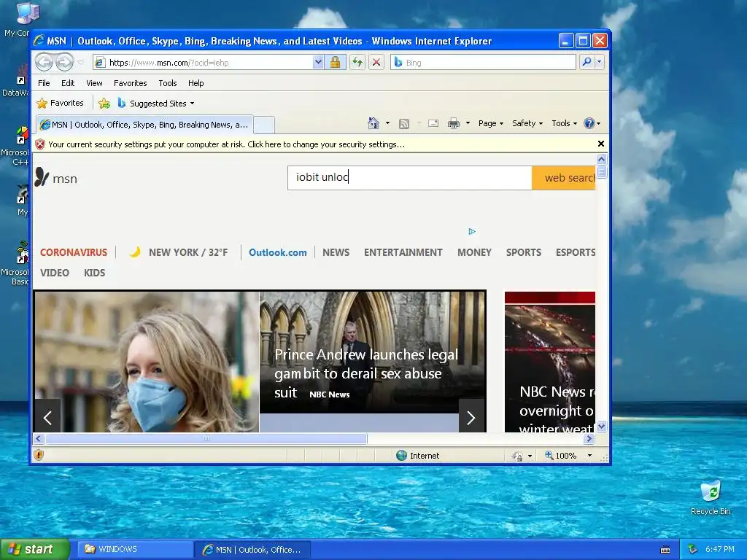Viewport: 747px width, 560px height.
Task: Open the Tools menu in menu bar
Action: pos(168,83)
